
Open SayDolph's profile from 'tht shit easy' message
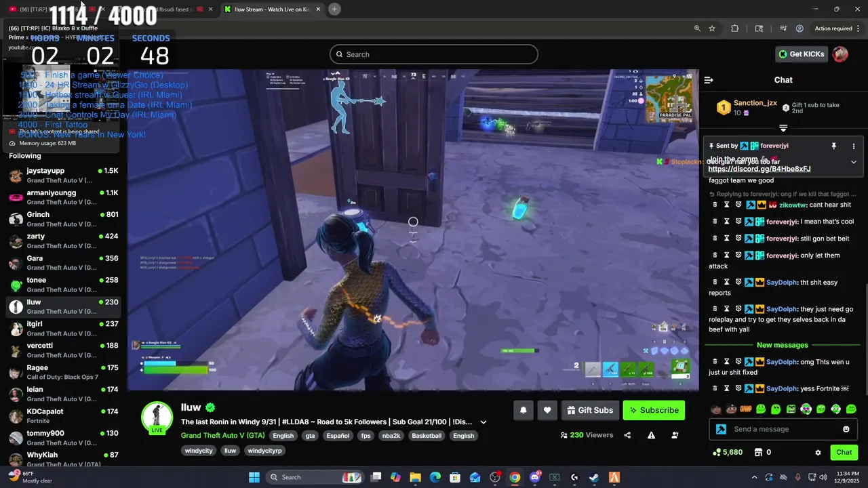click(782, 282)
